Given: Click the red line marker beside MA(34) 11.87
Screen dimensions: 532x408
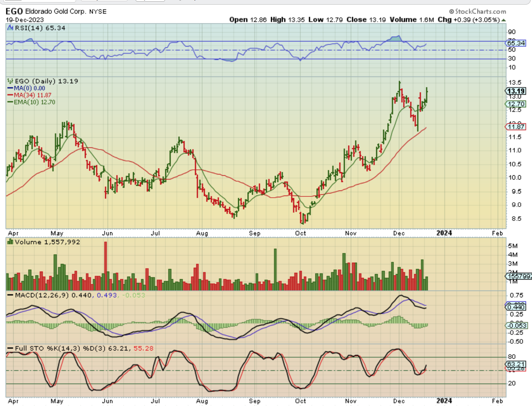Looking at the screenshot, I should tap(11, 95).
